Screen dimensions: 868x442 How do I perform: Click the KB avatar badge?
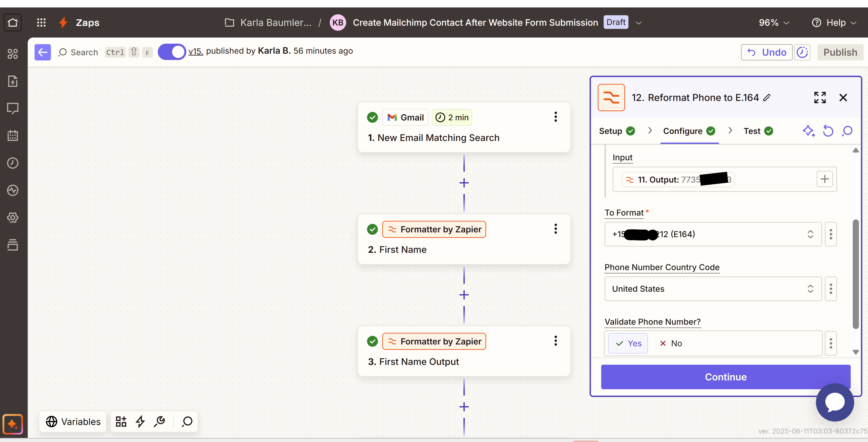[x=338, y=23]
